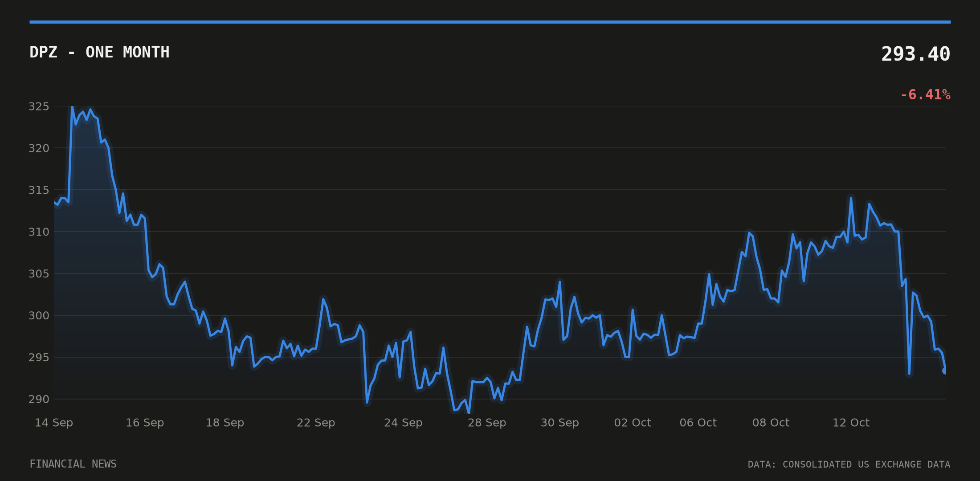The height and width of the screenshot is (481, 980).
Task: Click the DPZ - ONE MONTH chart title
Action: (x=99, y=52)
